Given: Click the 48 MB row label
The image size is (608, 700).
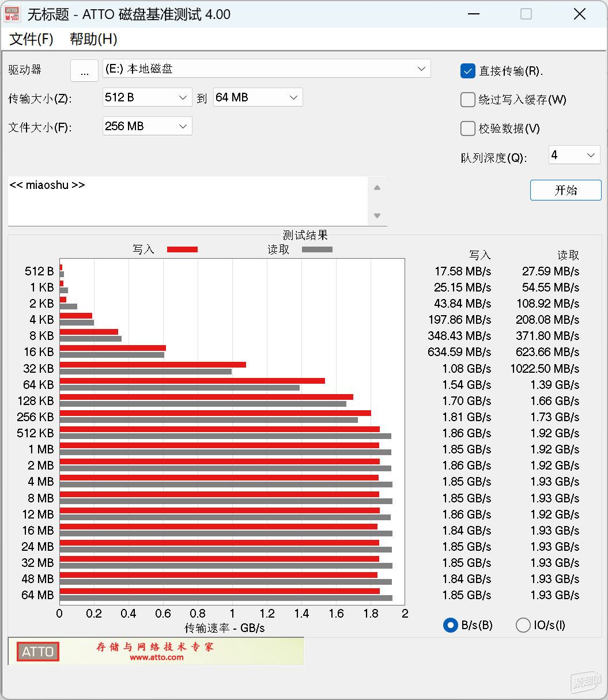Looking at the screenshot, I should coord(38,578).
